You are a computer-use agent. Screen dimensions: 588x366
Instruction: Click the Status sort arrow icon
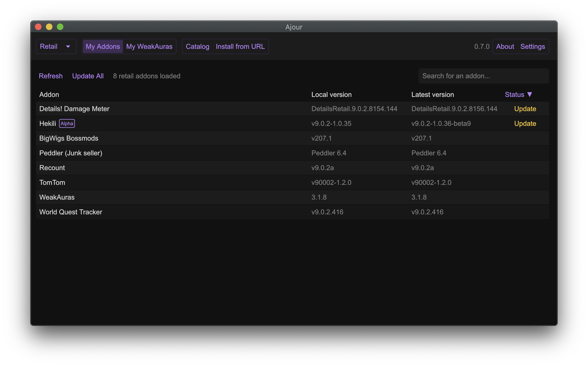[530, 95]
